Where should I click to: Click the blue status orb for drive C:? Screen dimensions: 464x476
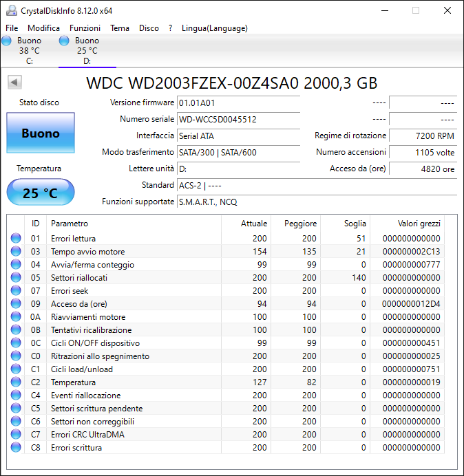point(6,41)
